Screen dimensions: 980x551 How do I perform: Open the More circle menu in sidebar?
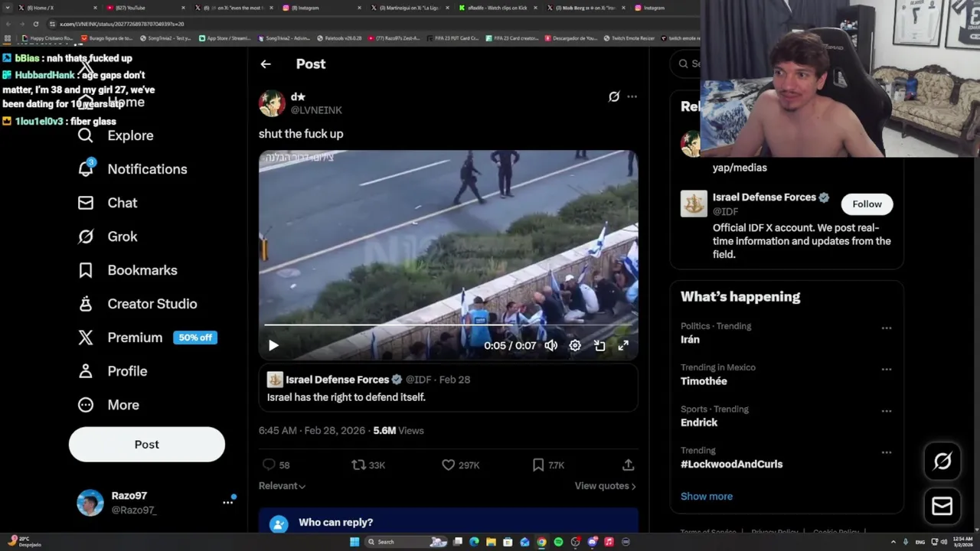(x=108, y=405)
